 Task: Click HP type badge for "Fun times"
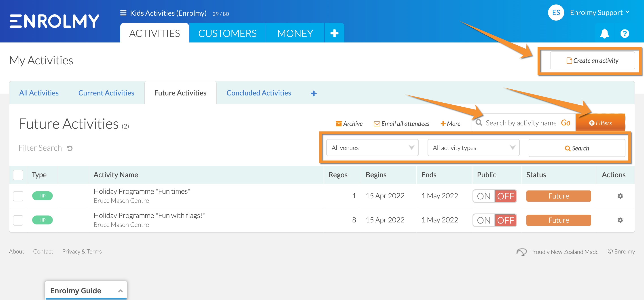(42, 196)
